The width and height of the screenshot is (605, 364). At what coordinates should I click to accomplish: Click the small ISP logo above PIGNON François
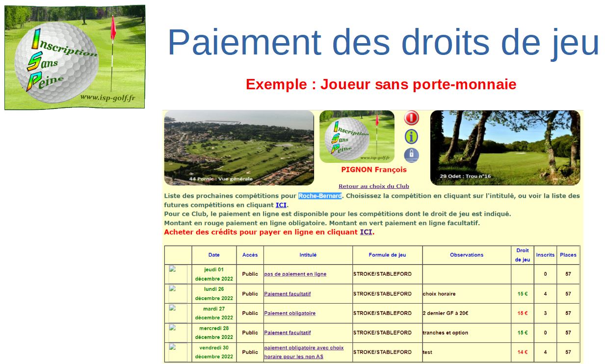point(357,136)
